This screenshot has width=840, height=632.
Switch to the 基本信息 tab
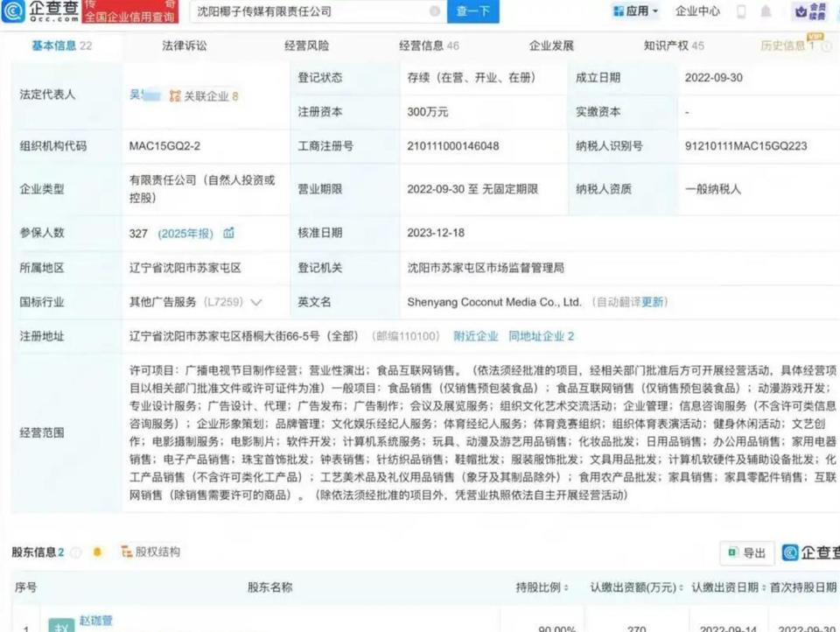[61, 46]
